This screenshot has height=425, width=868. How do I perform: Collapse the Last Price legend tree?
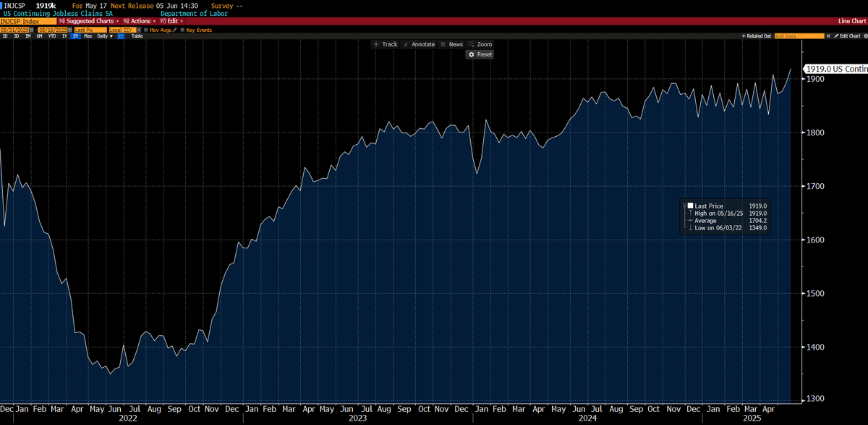[x=684, y=206]
